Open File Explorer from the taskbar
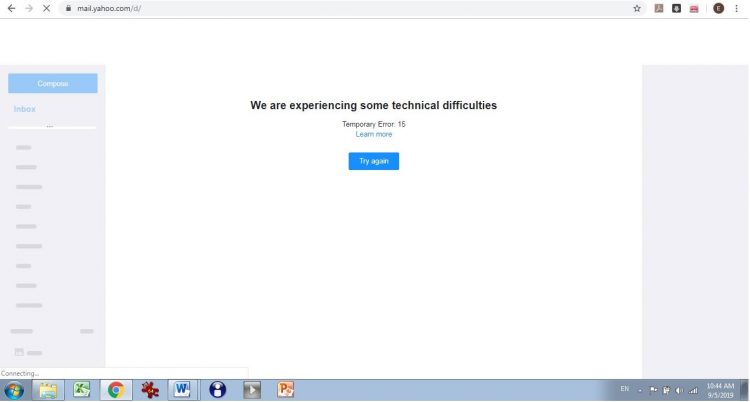Screen dimensions: 750x402 [x=48, y=391]
